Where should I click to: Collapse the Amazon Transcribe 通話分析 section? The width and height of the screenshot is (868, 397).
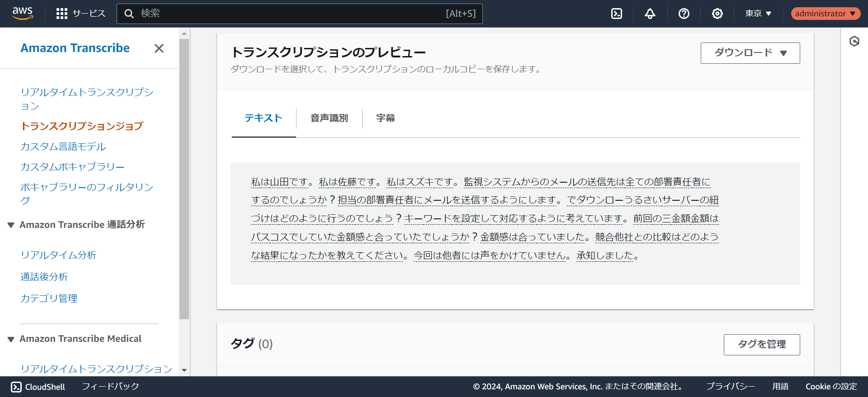coord(11,225)
